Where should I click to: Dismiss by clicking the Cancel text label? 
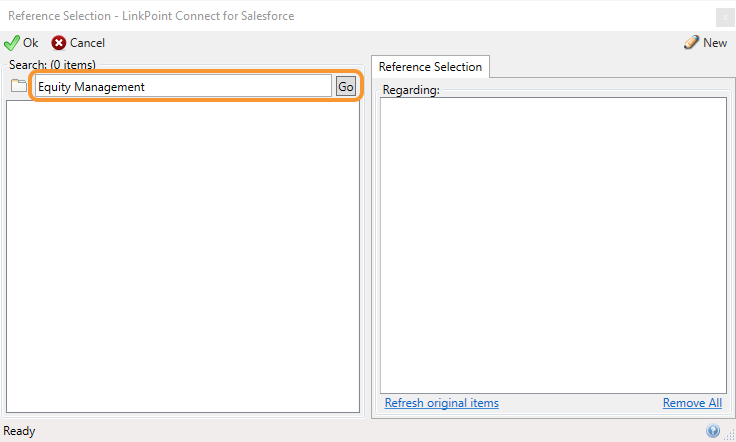87,43
